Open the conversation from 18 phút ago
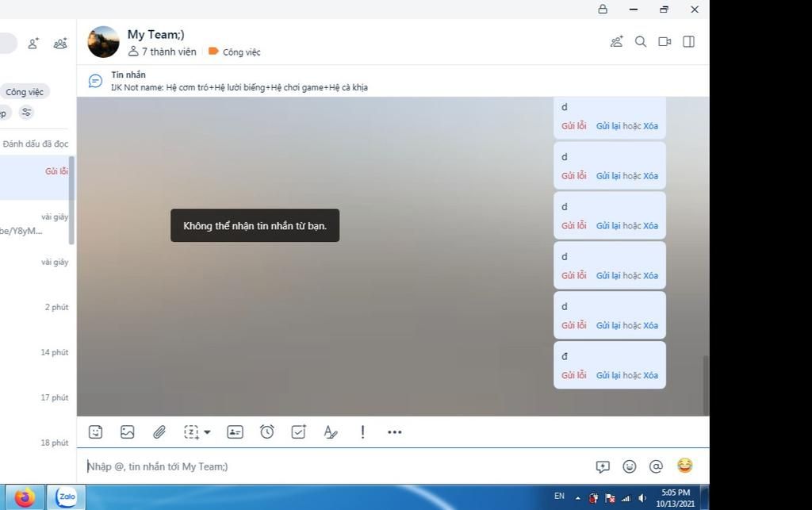This screenshot has width=812, height=510. click(34, 449)
